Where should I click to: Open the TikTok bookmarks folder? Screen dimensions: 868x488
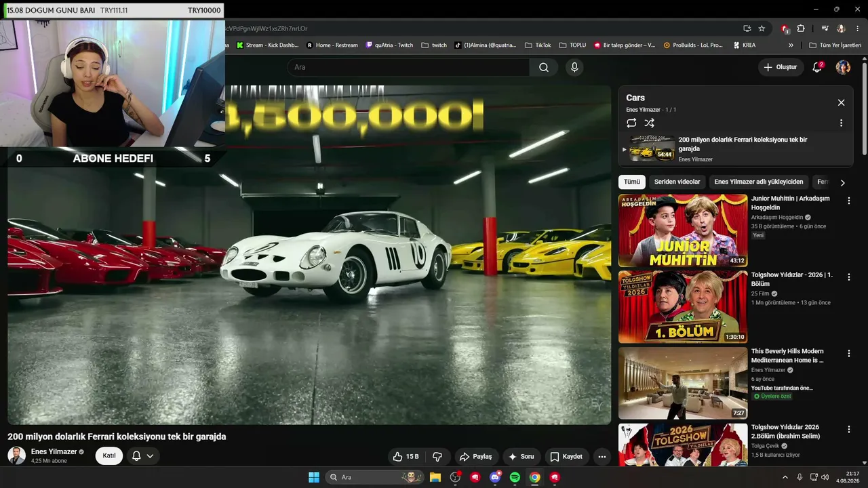click(x=538, y=45)
